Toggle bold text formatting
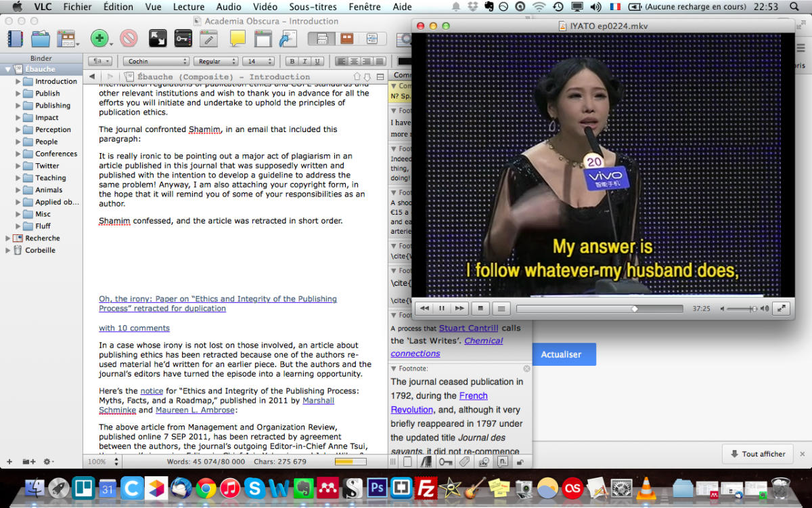Screen dimensions: 812x508 291,61
